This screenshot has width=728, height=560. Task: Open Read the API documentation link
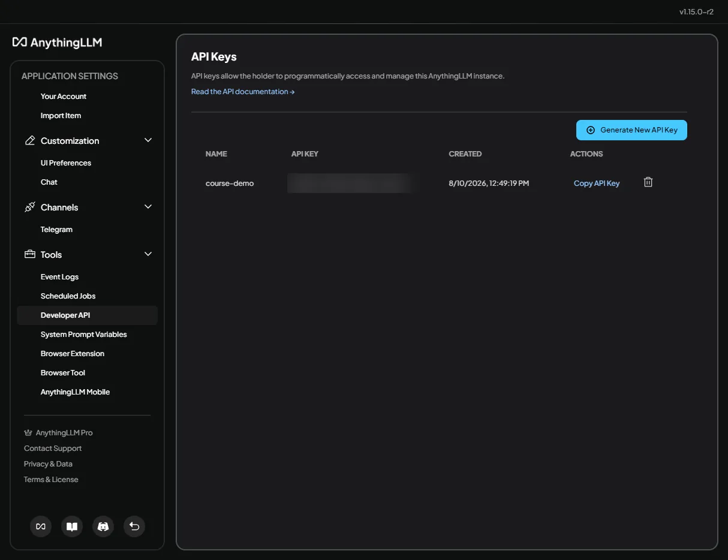click(243, 92)
